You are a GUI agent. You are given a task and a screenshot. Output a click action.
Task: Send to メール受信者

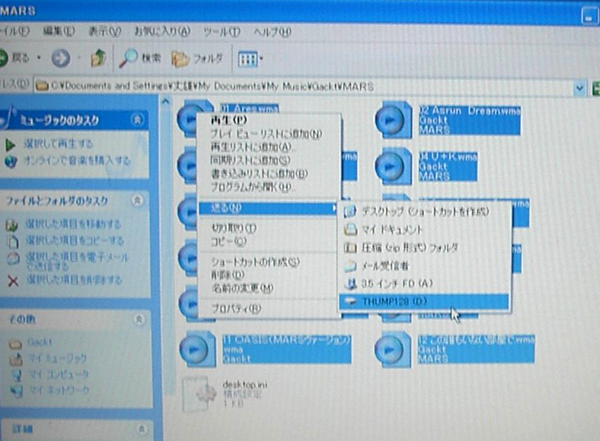424,266
